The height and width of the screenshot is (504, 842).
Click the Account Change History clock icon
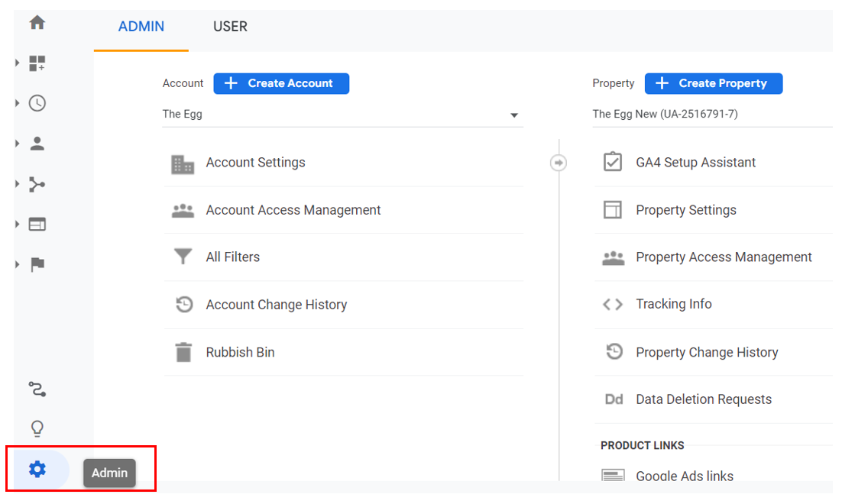184,305
